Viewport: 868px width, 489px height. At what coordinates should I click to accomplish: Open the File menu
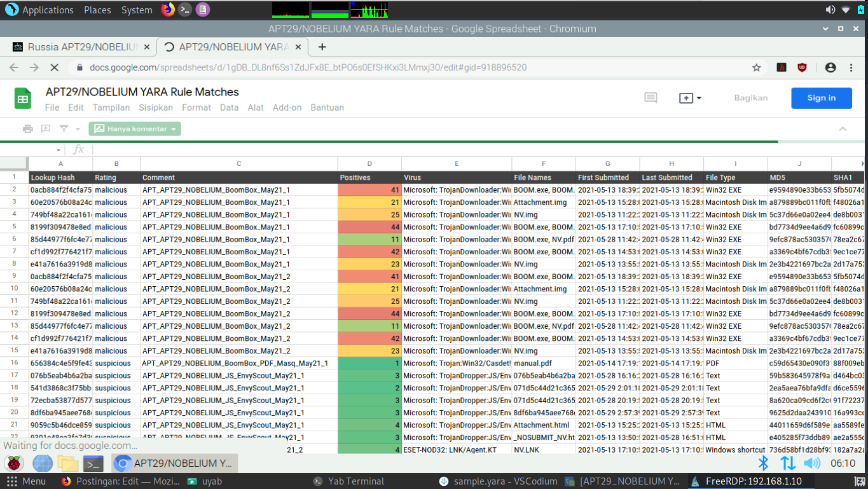52,107
